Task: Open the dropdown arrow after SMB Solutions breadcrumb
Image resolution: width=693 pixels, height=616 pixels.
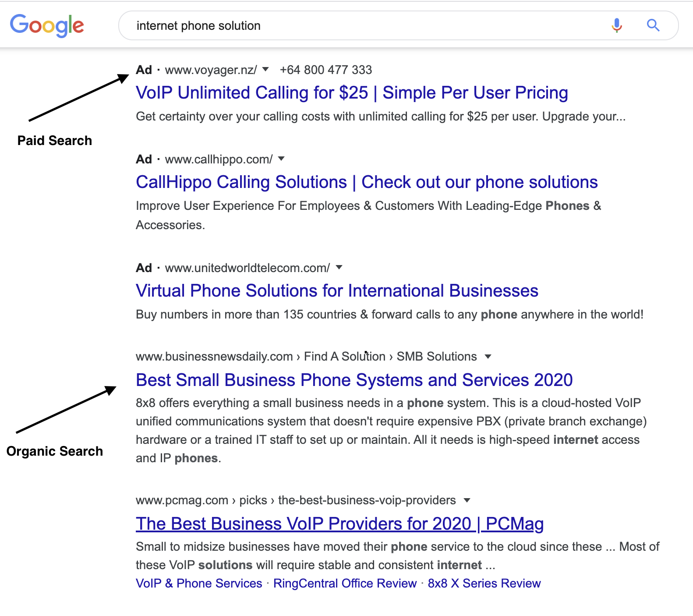Action: (488, 357)
